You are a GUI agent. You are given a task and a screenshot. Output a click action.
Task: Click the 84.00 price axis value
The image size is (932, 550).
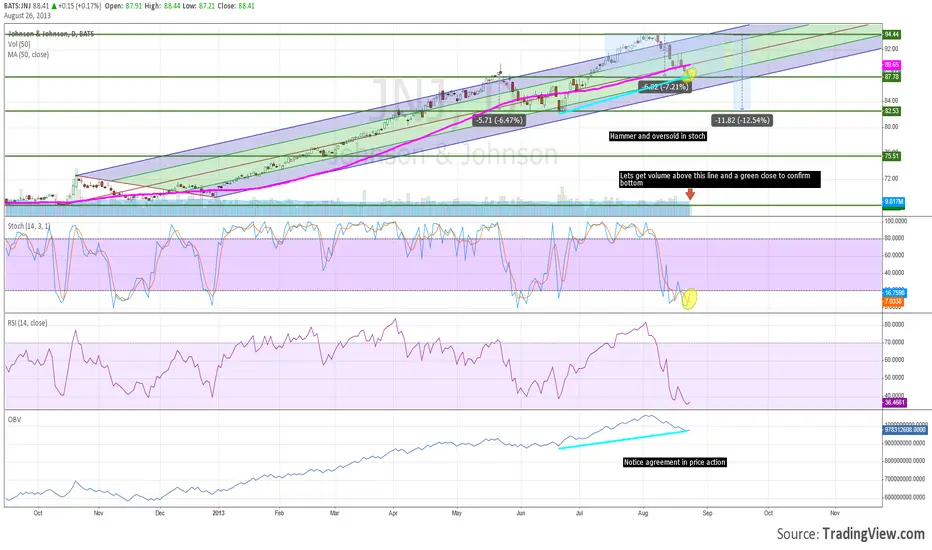click(x=891, y=100)
